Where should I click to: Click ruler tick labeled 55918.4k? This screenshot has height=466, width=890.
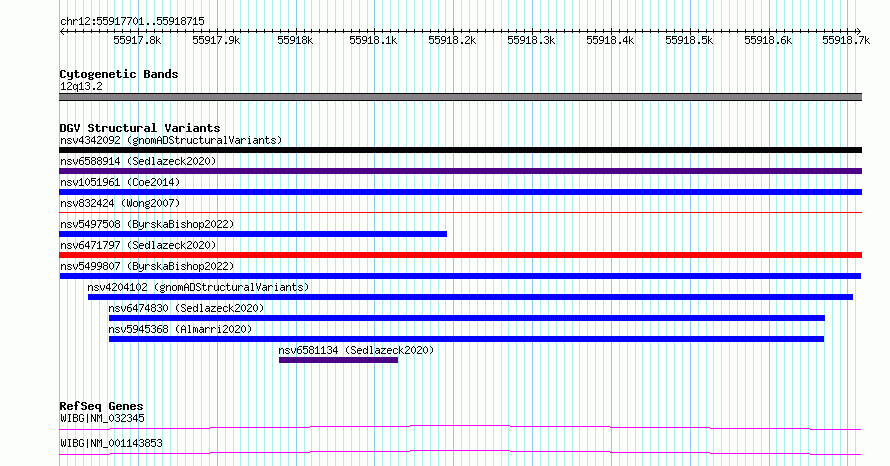(x=610, y=40)
